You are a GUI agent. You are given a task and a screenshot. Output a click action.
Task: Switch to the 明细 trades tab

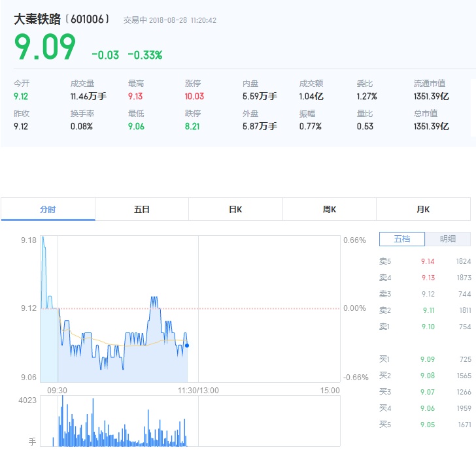tap(448, 239)
